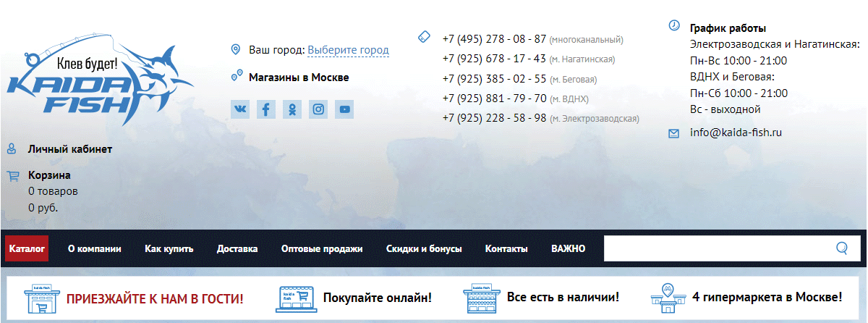Click the ПРИЕЗЖАЙТЕ К НАМ В ГОСТИ banner text
This screenshot has height=323, width=868.
tap(155, 298)
